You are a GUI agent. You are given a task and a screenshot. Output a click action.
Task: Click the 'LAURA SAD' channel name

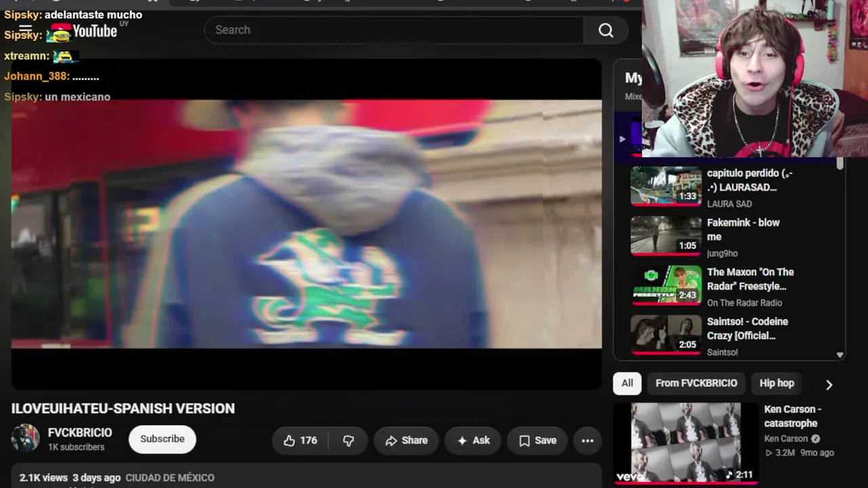(x=730, y=204)
